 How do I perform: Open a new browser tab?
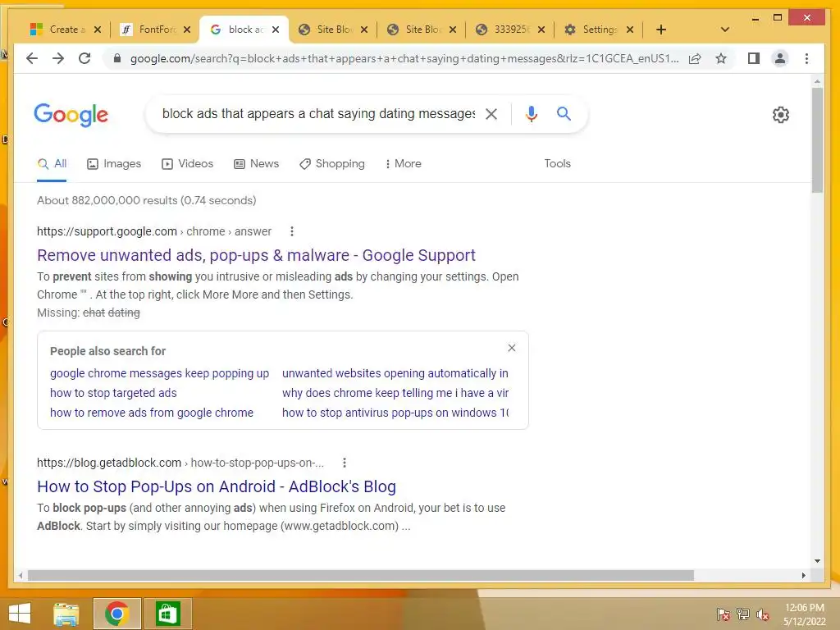[x=661, y=30]
